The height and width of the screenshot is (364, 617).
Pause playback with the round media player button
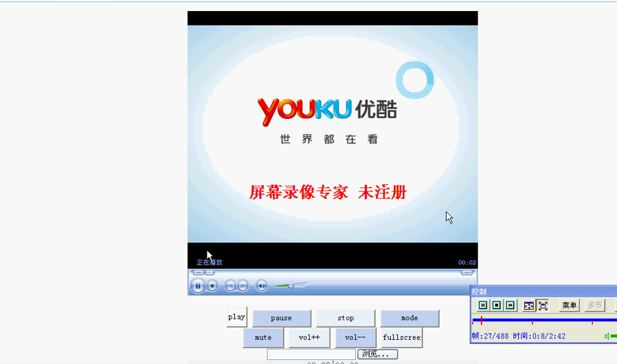pos(197,286)
